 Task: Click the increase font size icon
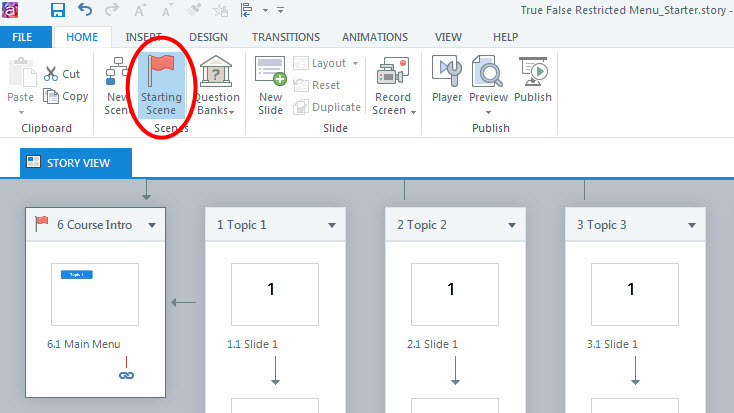click(139, 10)
